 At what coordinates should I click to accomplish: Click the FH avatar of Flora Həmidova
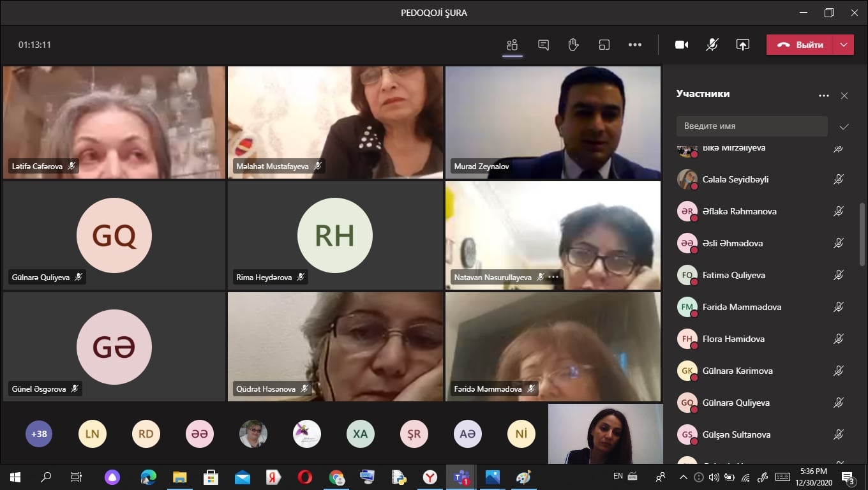687,339
